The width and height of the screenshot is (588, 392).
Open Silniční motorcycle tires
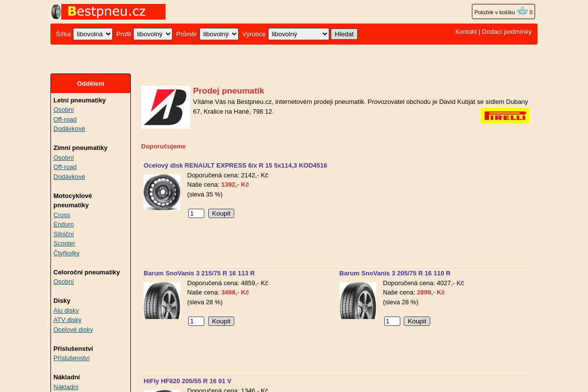(64, 234)
